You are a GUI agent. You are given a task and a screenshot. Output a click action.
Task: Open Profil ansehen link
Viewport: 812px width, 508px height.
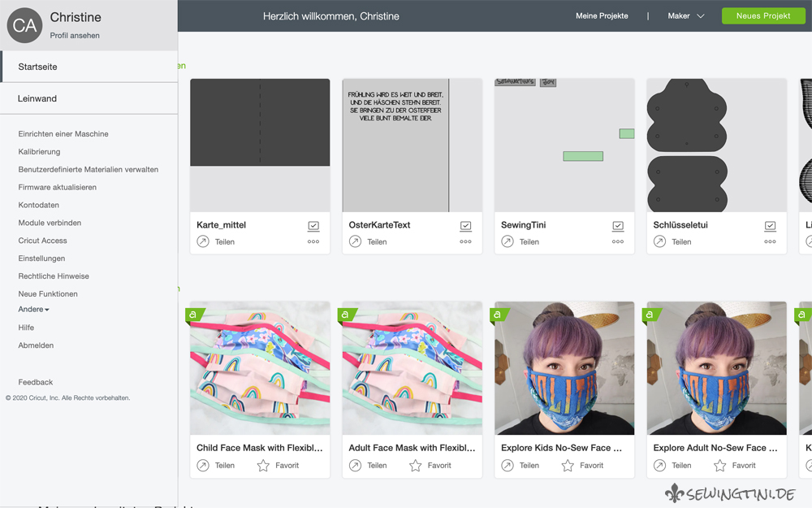tap(75, 35)
